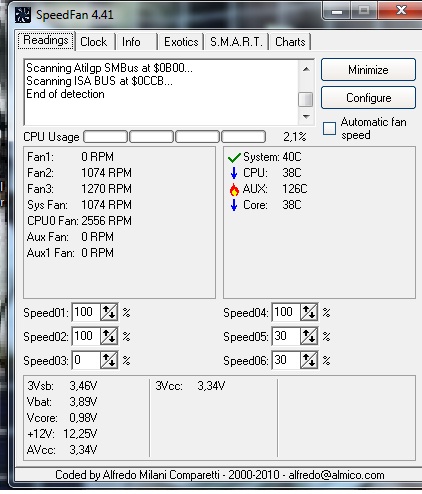Click the Speed05 spinner arrows

[309, 336]
